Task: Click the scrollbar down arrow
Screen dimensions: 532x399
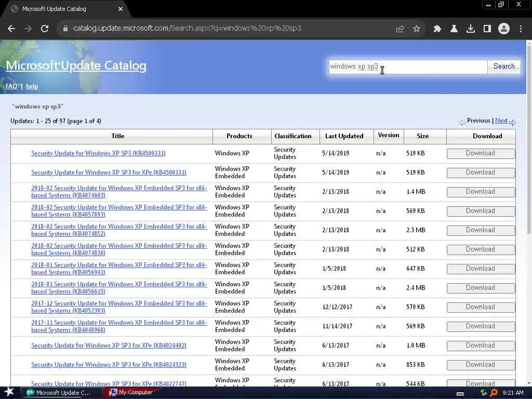Action: coord(529,383)
